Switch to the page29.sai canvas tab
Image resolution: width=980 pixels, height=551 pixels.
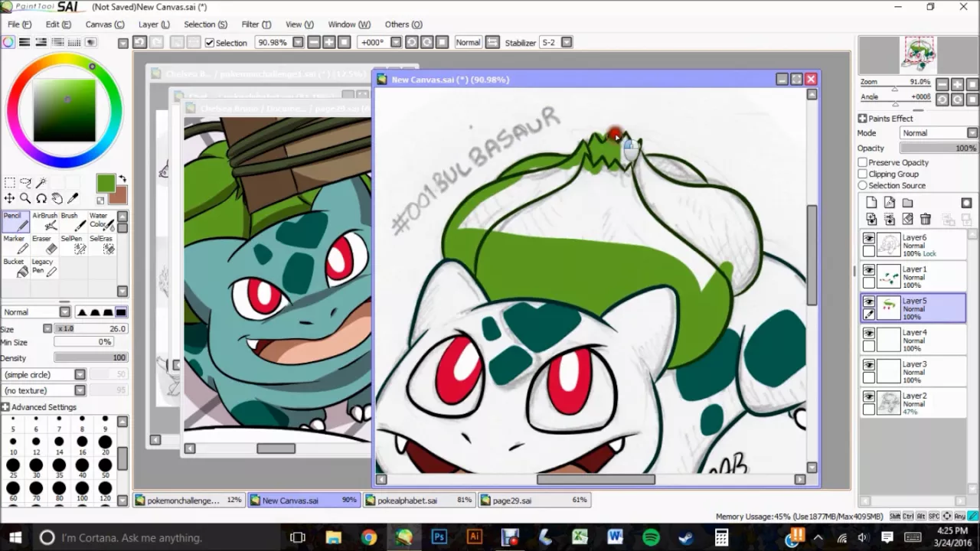click(x=534, y=500)
